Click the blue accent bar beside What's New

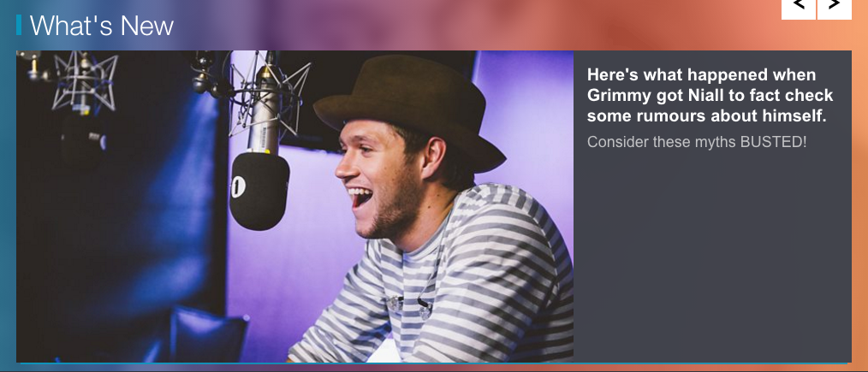click(x=19, y=26)
